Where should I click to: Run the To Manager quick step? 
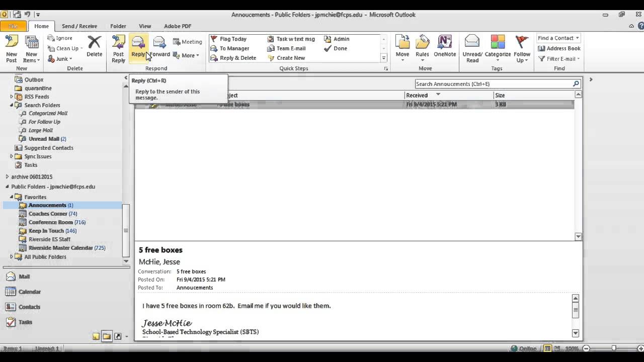230,48
